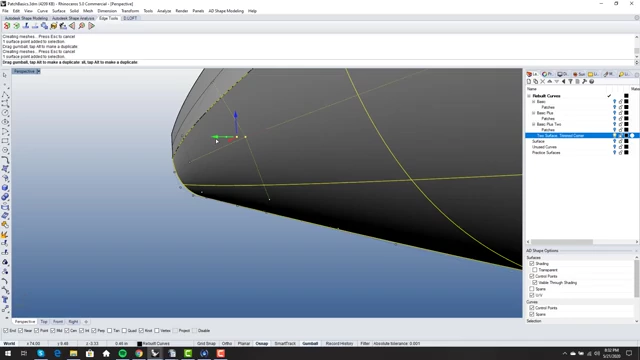Click the magnifier toolbar icon in Edge Tools

click(82, 26)
